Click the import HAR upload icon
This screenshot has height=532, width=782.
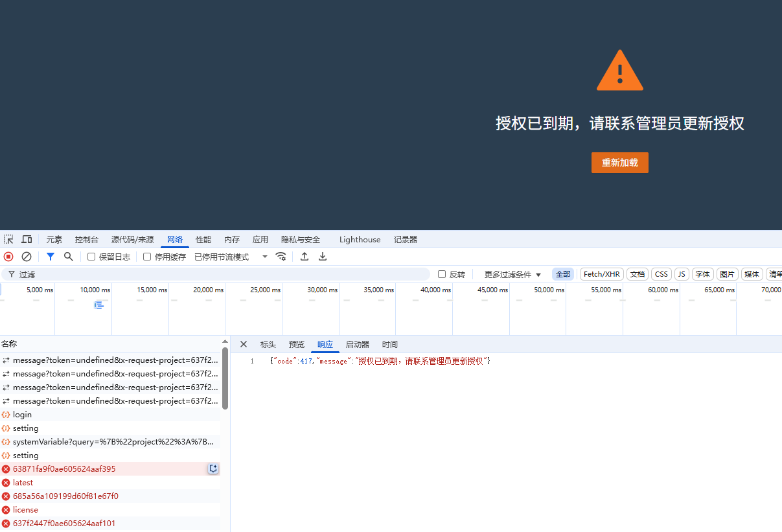305,257
